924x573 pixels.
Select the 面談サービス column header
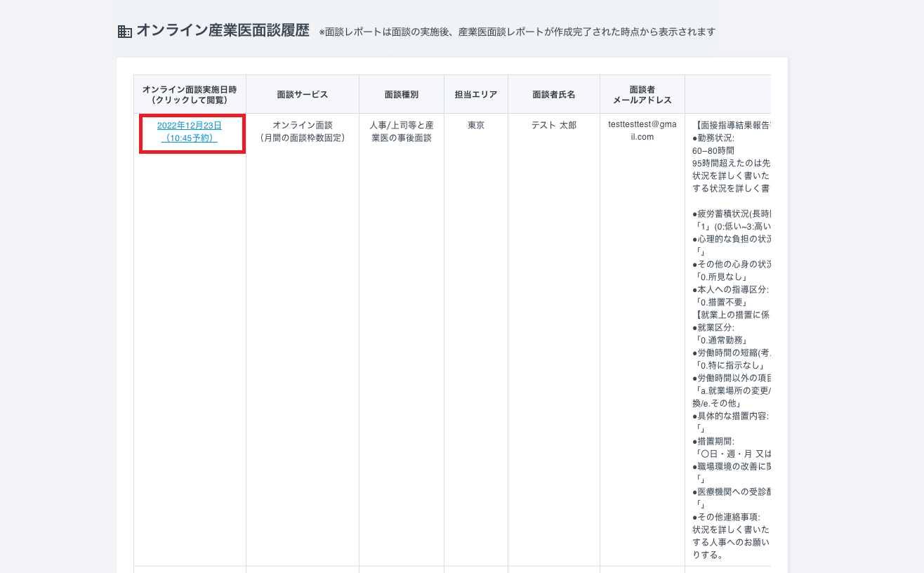coord(302,93)
